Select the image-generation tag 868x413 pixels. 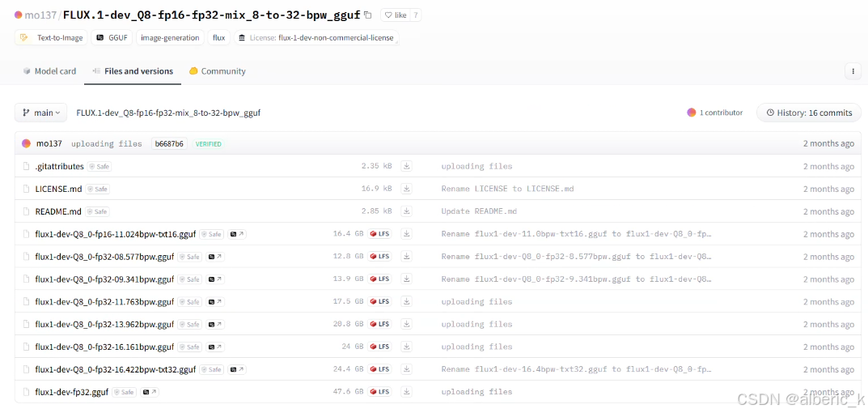pos(170,38)
